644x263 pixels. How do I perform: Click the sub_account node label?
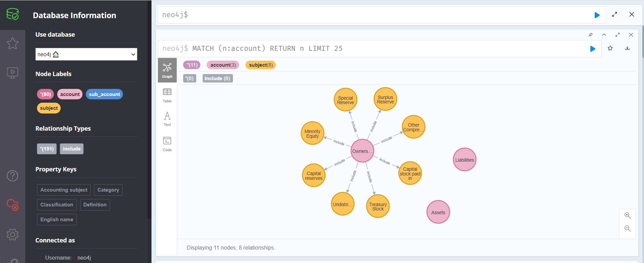[104, 94]
